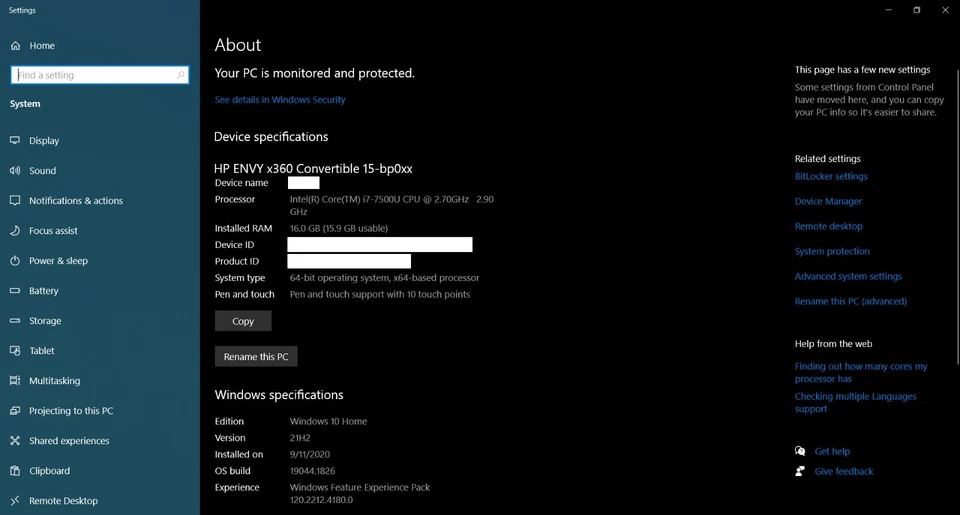Select the Shared experiences label
Screen dimensions: 960x515
coord(69,440)
